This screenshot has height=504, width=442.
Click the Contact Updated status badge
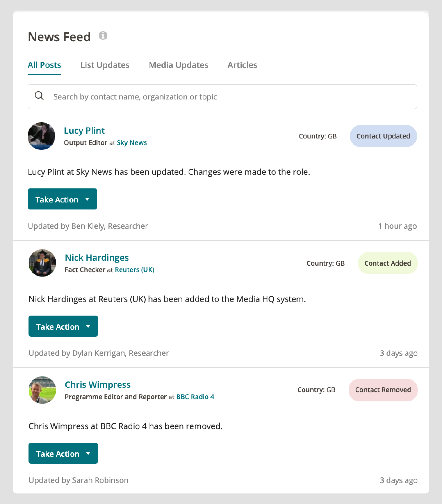pos(383,136)
